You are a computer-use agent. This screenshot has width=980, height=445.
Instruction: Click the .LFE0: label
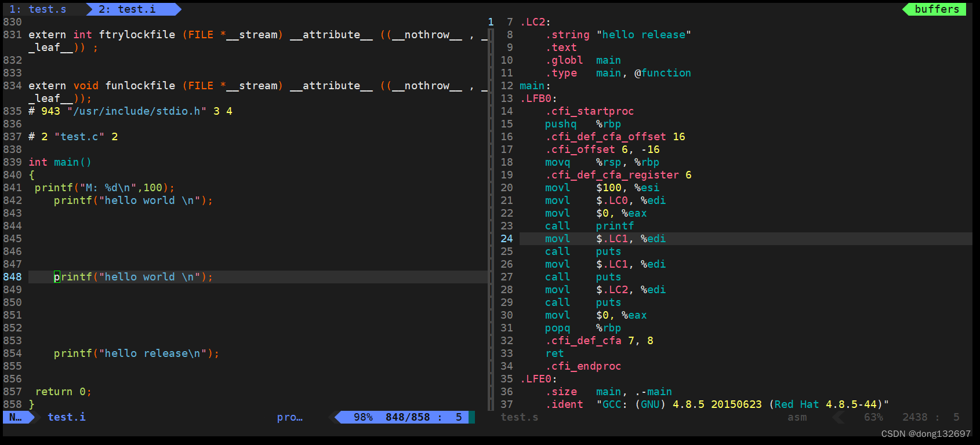(x=539, y=379)
